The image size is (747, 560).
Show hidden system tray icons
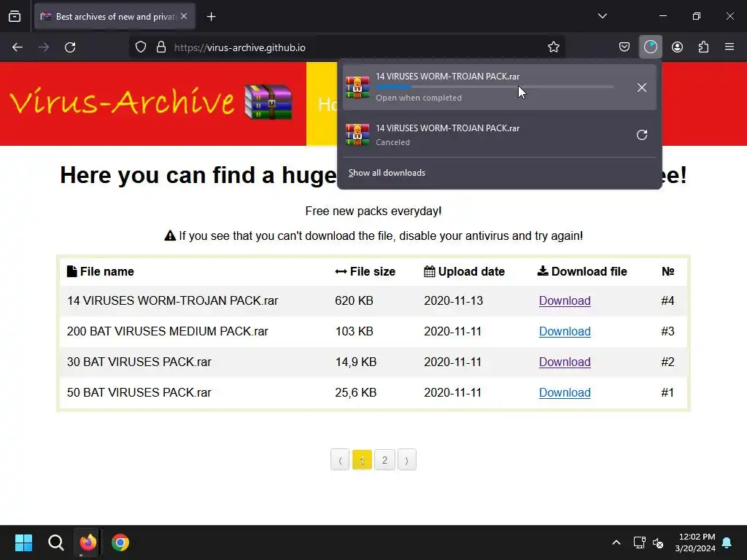click(616, 542)
